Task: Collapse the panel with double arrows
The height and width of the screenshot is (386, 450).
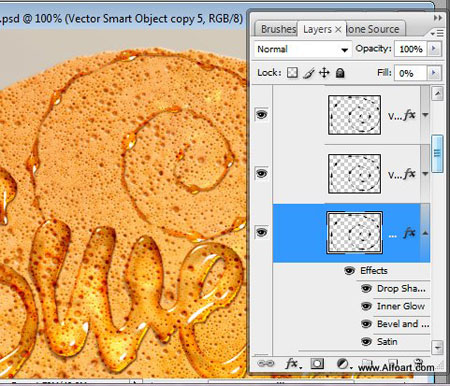Action: coord(438,18)
